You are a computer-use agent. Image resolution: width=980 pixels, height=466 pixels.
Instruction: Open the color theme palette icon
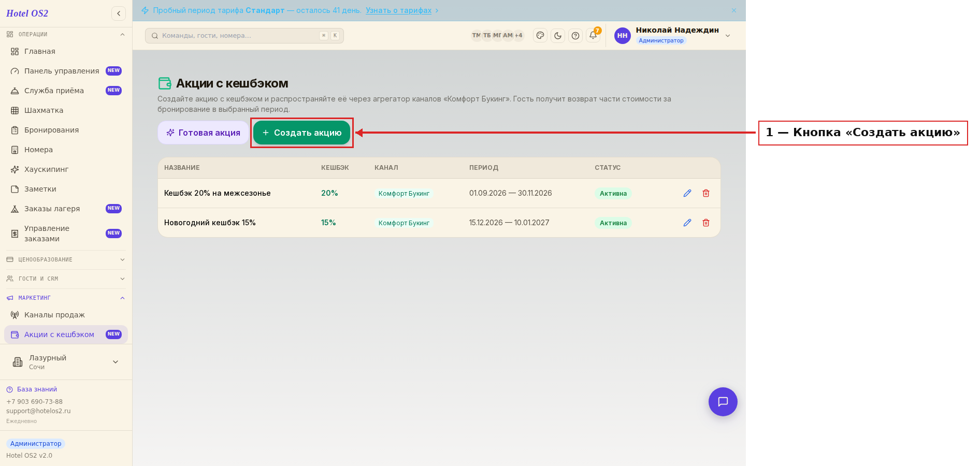tap(540, 36)
